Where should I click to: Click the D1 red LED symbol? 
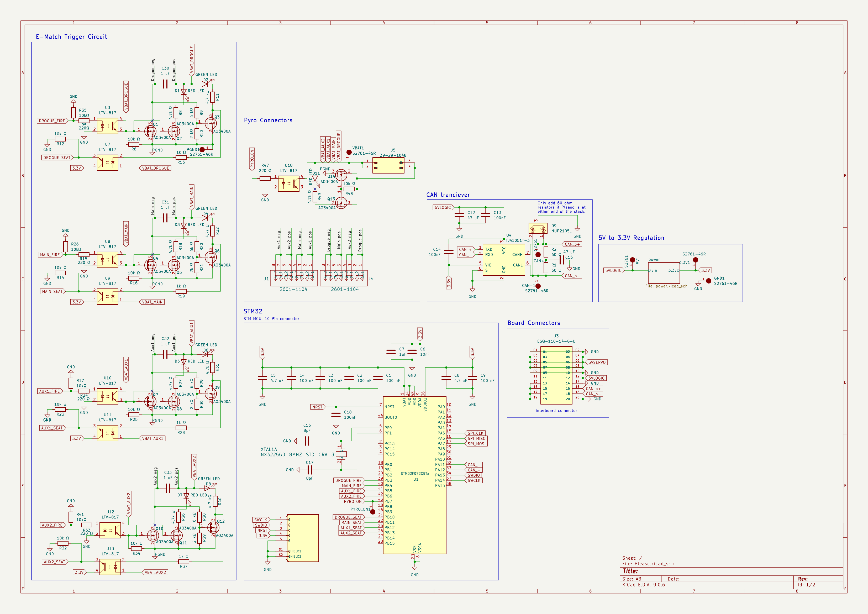tap(184, 92)
